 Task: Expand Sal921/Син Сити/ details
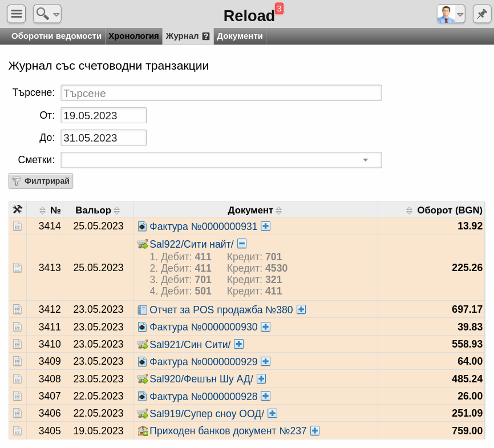tap(239, 344)
